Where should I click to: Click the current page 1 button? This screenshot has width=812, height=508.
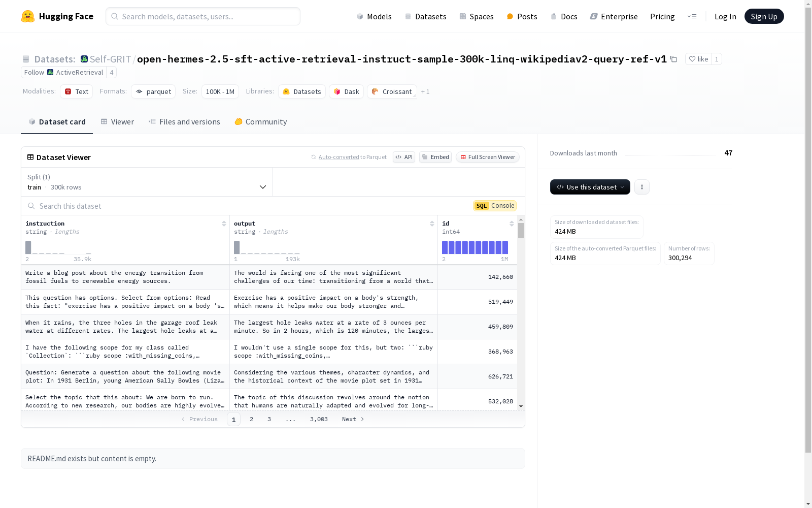click(233, 419)
